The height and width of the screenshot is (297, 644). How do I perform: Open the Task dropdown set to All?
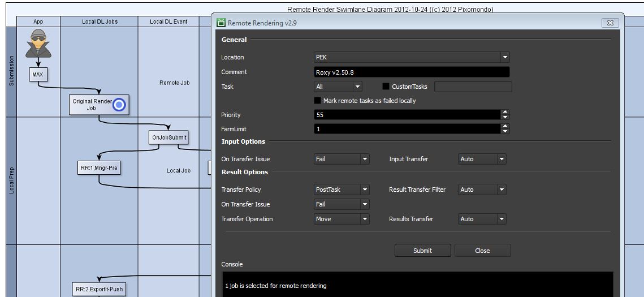coord(338,87)
